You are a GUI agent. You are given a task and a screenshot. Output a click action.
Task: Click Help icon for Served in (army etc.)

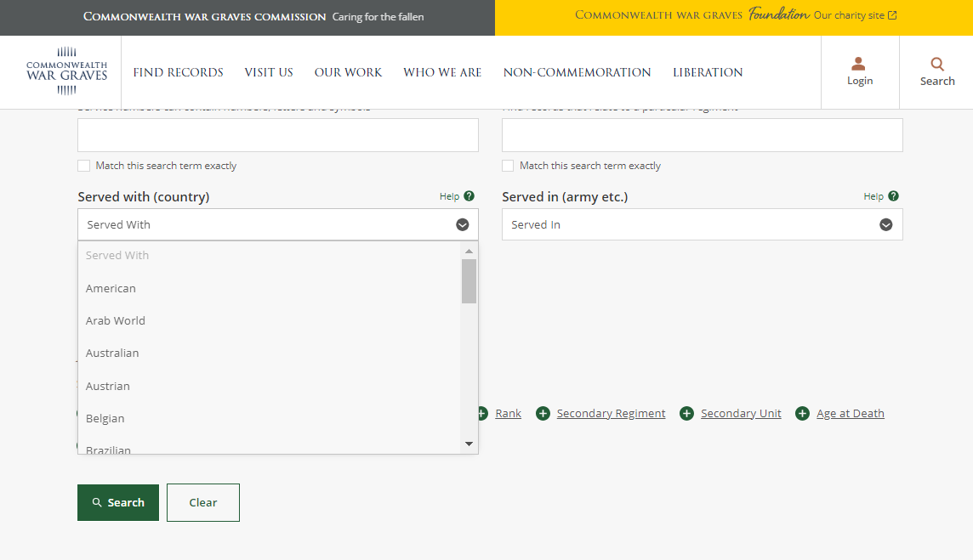point(893,196)
